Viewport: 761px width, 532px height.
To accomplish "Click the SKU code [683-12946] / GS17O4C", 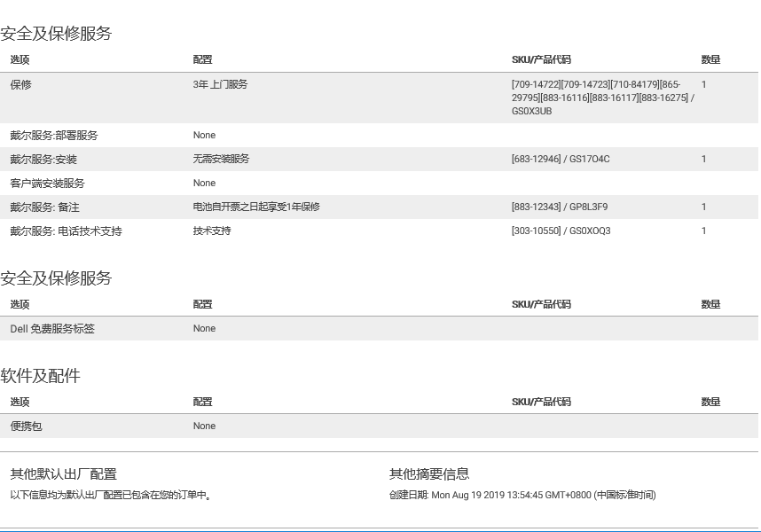I will coord(561,160).
